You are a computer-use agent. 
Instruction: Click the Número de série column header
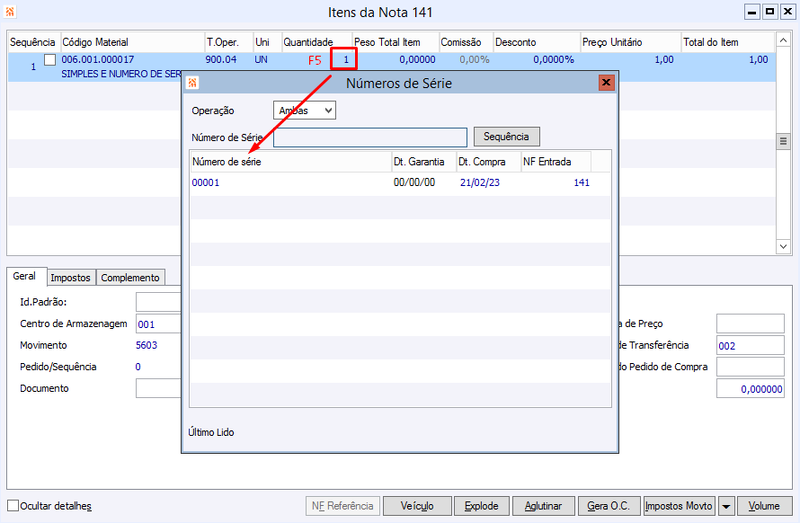pyautogui.click(x=291, y=162)
